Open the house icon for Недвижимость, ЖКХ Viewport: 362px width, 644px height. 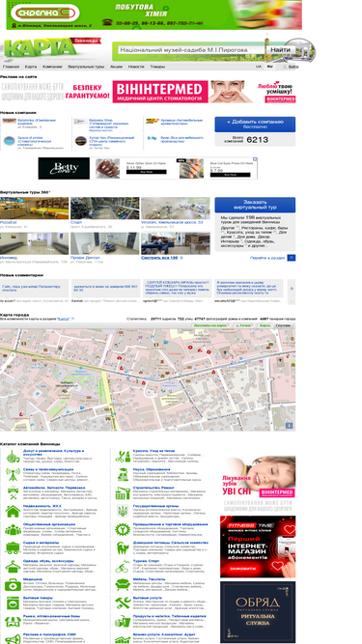[x=13, y=512]
